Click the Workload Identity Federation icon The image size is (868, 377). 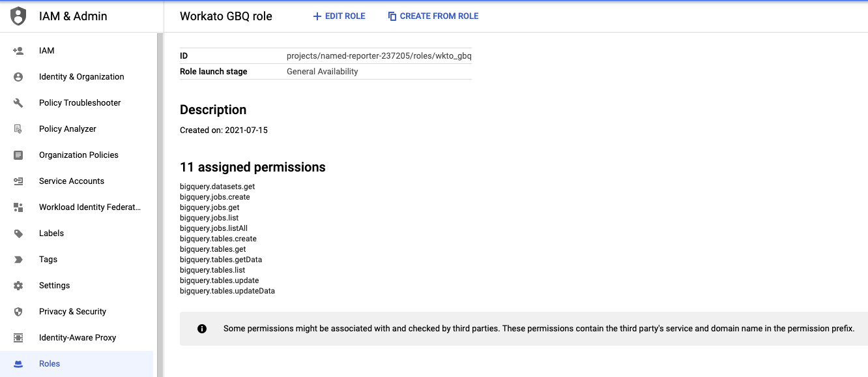(x=18, y=207)
